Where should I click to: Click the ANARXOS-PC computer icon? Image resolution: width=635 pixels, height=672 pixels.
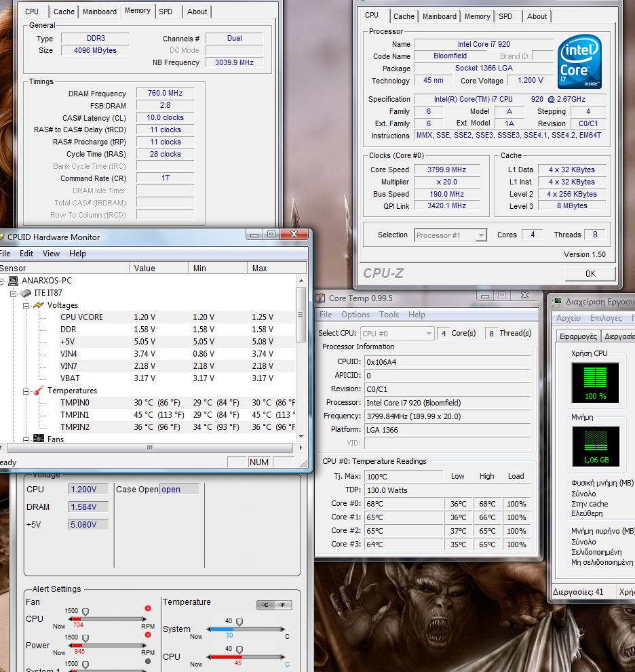[14, 281]
